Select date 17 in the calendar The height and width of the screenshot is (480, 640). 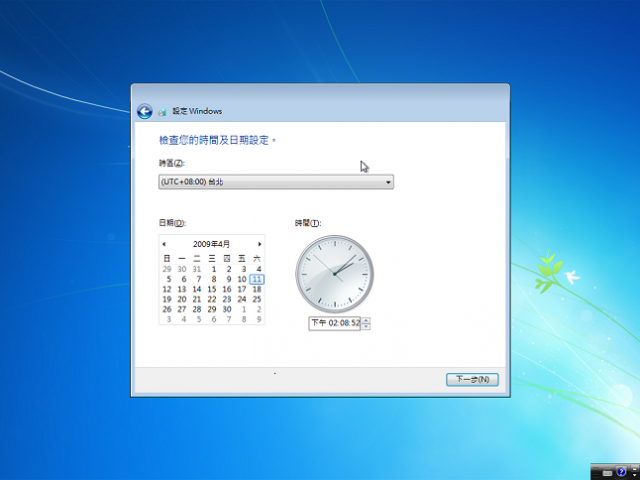(242, 289)
